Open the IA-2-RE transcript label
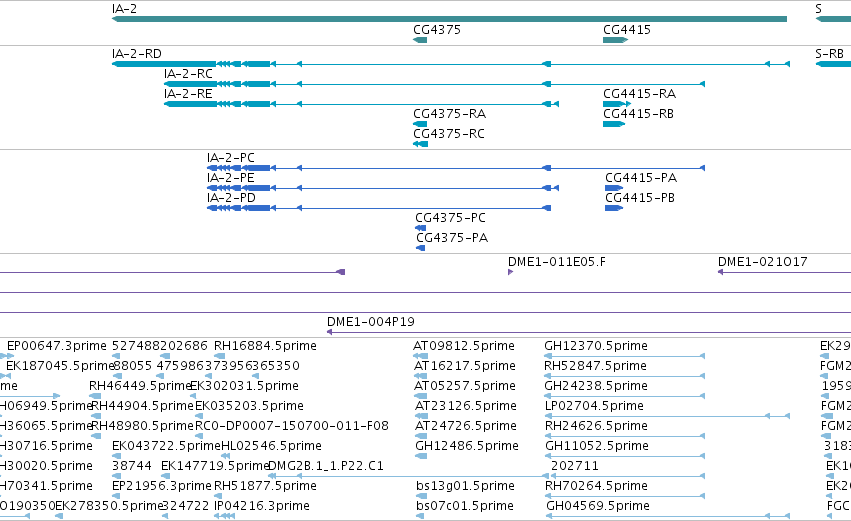Screen dimensions: 851x521 (188, 94)
